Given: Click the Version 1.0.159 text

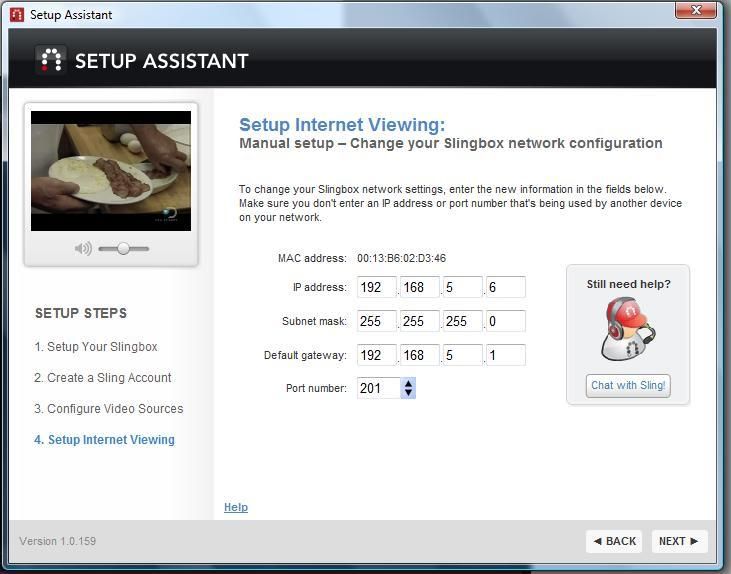Looking at the screenshot, I should click(58, 541).
